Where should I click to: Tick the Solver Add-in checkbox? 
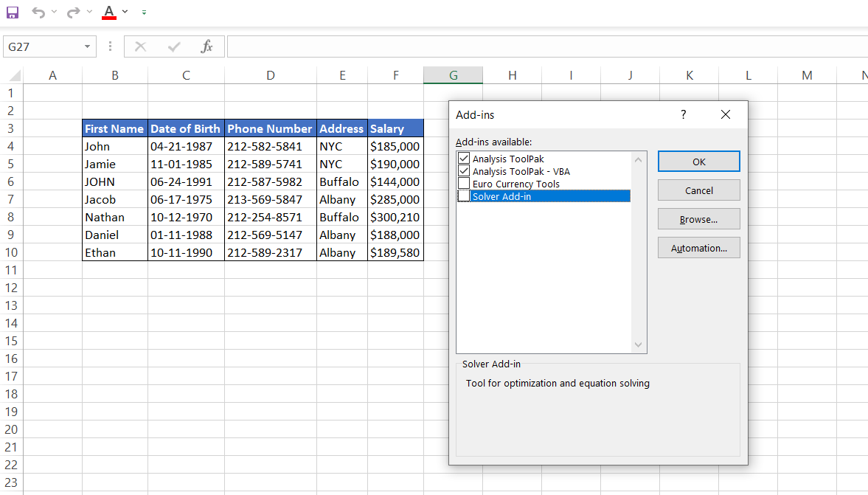click(x=464, y=196)
